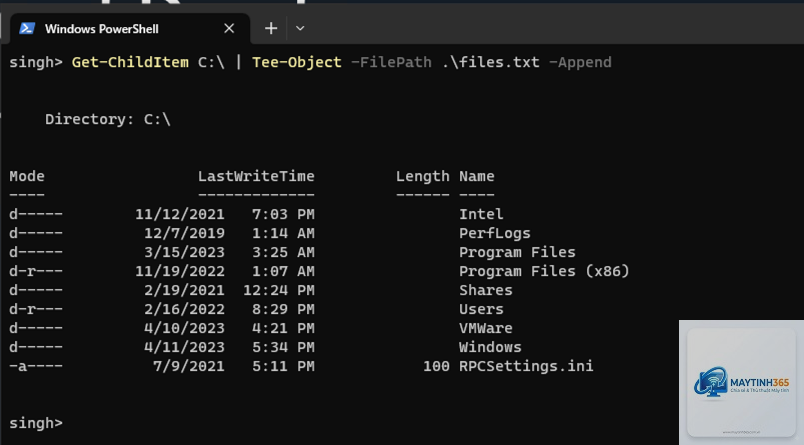Screen dimensions: 804x445
Task: Click the -Append parameter text
Action: pos(580,63)
